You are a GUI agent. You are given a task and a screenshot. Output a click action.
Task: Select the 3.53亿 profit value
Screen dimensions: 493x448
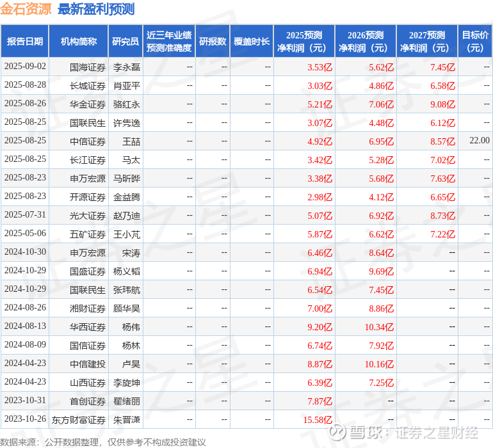pos(319,67)
